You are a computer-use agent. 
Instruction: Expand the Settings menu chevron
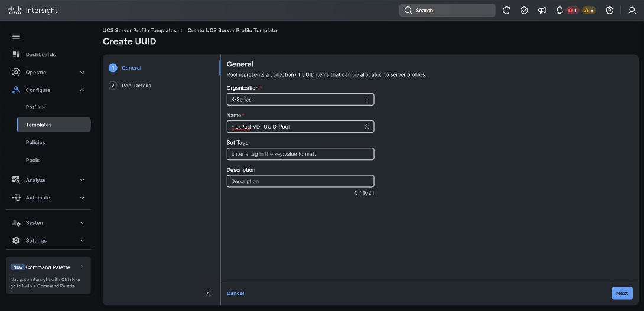tap(82, 240)
